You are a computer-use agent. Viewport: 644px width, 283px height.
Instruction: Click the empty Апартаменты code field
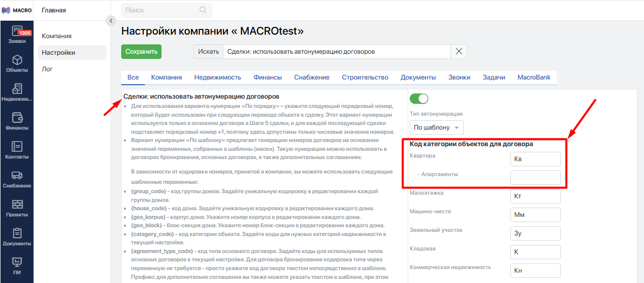coord(535,178)
